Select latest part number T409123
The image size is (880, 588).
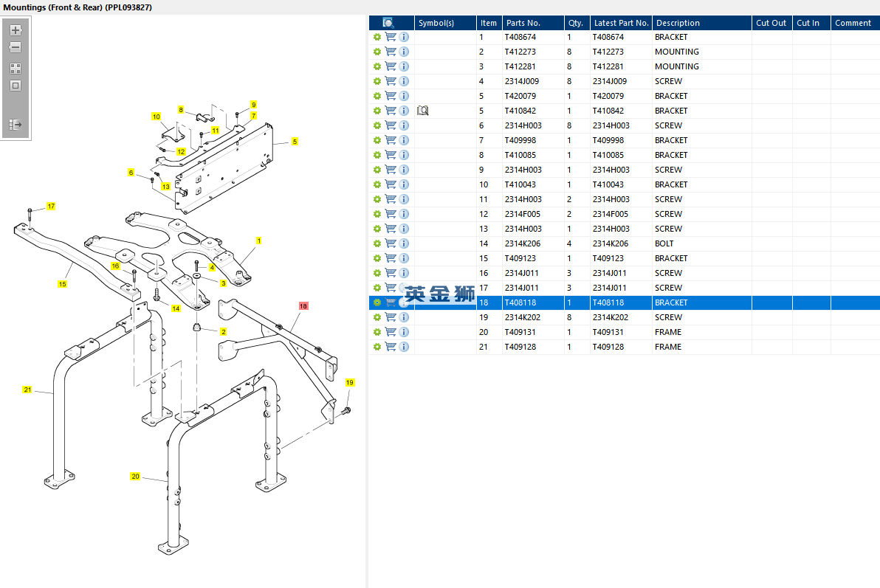click(608, 258)
